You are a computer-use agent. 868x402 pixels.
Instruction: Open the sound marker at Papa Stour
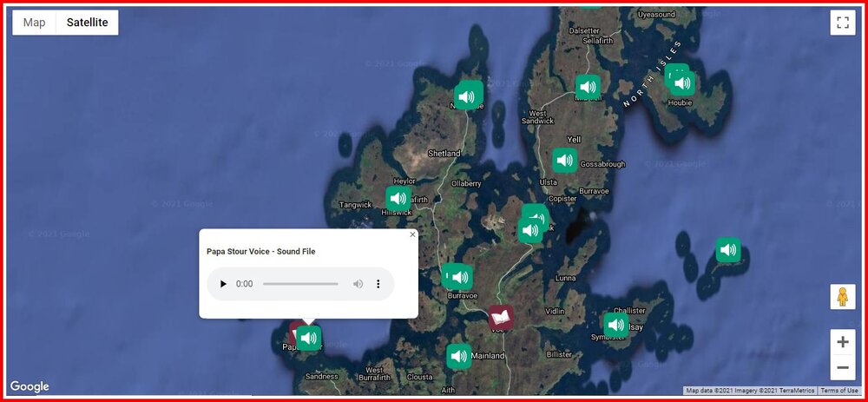click(308, 338)
